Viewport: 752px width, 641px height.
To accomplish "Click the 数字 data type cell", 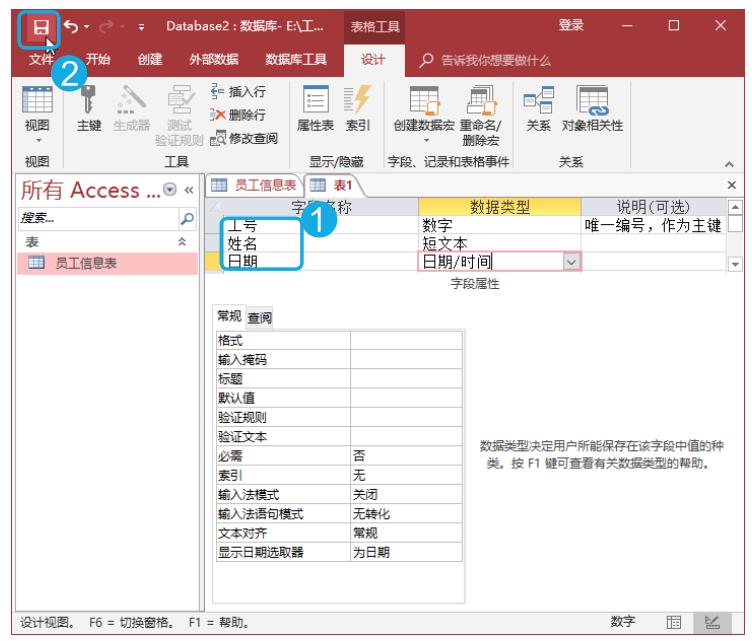I will click(x=499, y=225).
